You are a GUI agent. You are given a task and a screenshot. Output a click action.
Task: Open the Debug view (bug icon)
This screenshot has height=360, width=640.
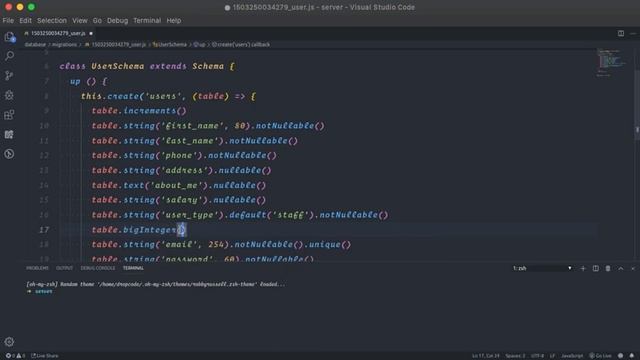click(9, 95)
